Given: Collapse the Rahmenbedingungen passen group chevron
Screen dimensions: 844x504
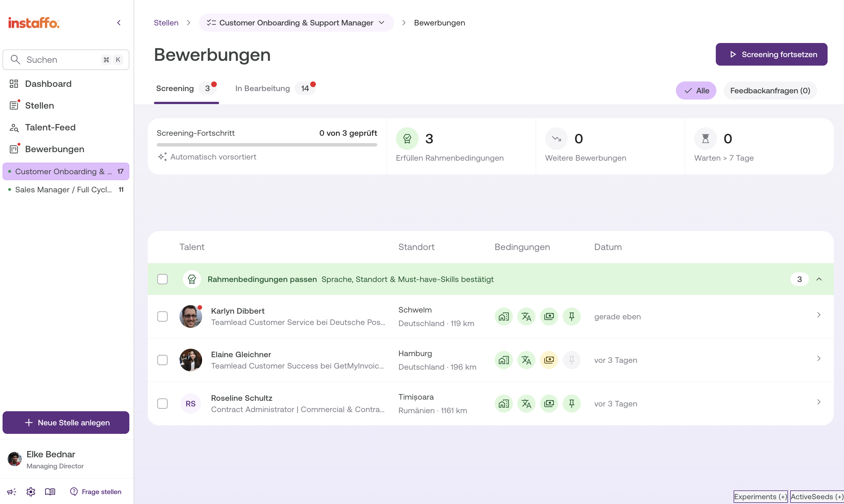Looking at the screenshot, I should click(819, 279).
